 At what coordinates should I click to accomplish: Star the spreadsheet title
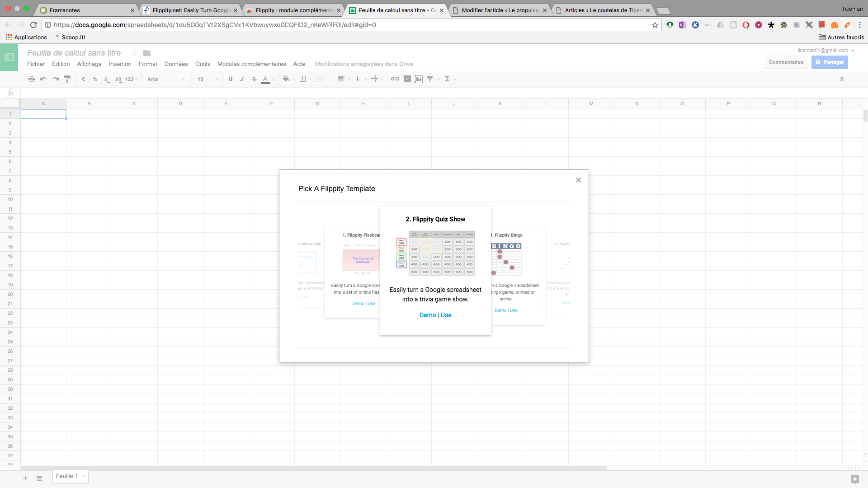point(134,53)
